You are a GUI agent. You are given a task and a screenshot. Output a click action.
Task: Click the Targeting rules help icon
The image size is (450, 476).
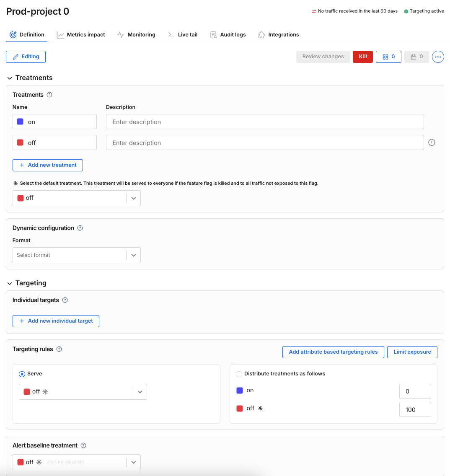[x=59, y=349]
